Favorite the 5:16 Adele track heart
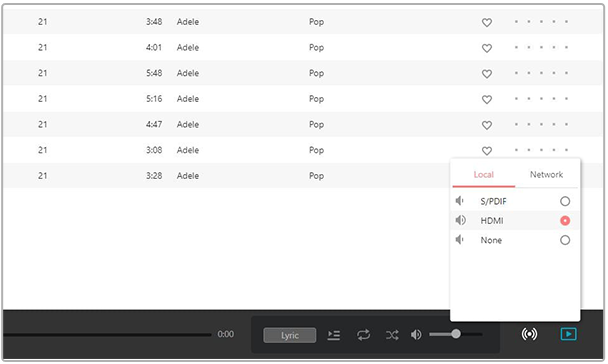 pyautogui.click(x=487, y=99)
